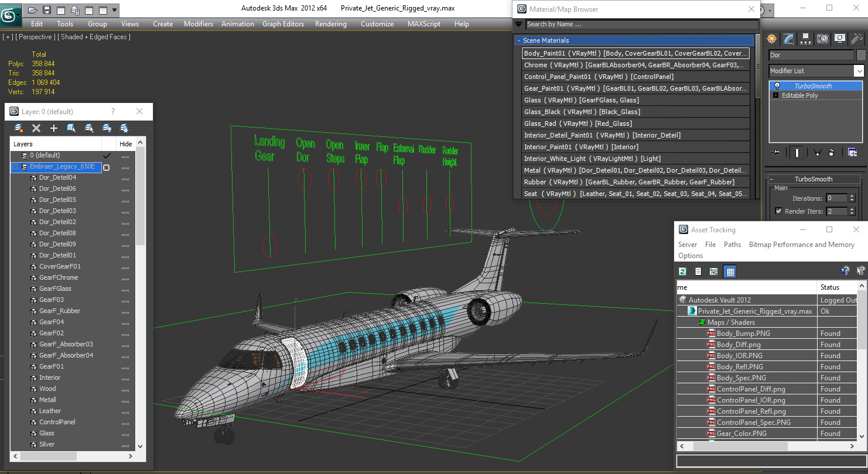Open Paths menu in Asset Tracking
This screenshot has height=474, width=868.
click(732, 245)
